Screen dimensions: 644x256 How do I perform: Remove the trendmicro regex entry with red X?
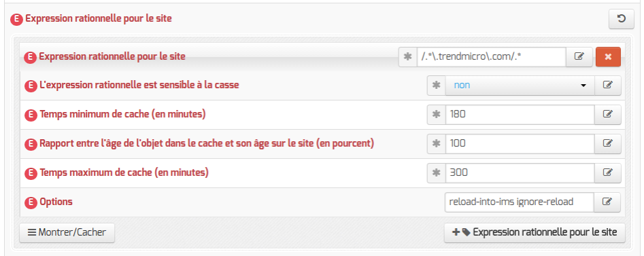click(608, 57)
